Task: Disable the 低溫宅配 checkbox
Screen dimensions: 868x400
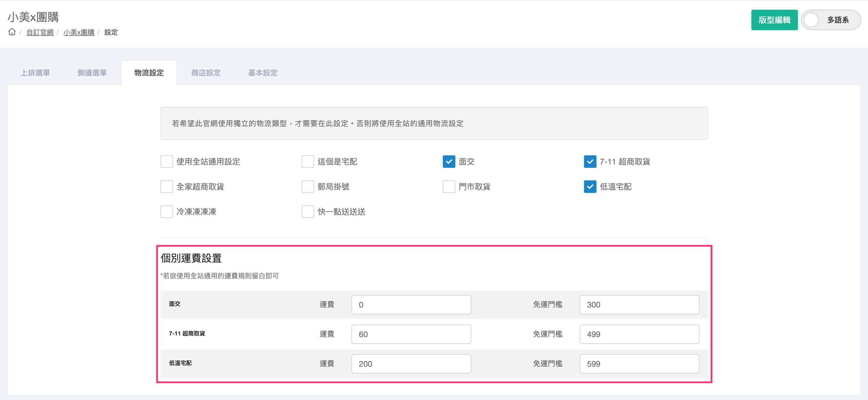Action: [x=590, y=187]
